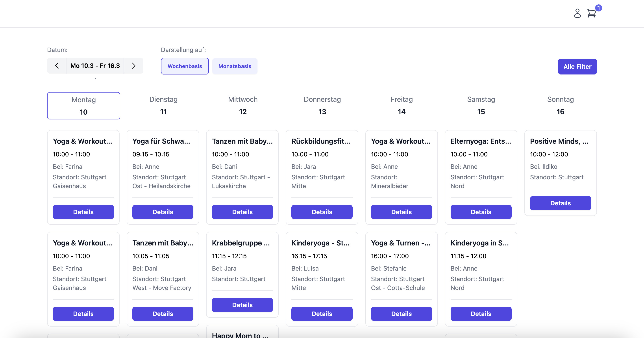The height and width of the screenshot is (338, 644).
Task: Select Samstag 15 tab
Action: (481, 105)
